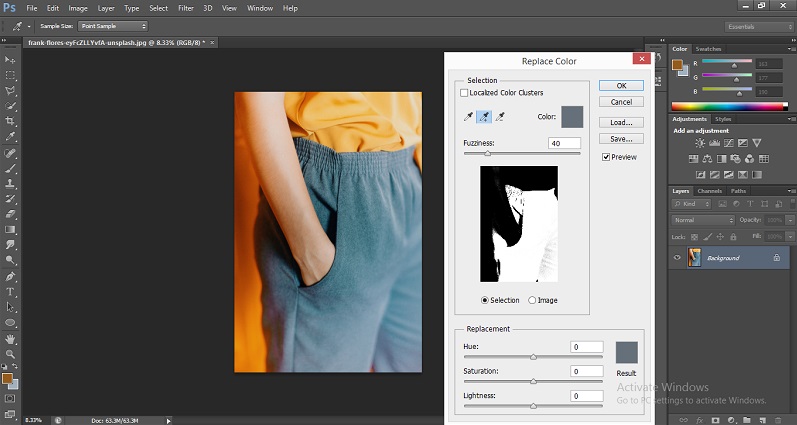The image size is (797, 425).
Task: Select the Polygonal Lasso tool
Action: (x=10, y=90)
